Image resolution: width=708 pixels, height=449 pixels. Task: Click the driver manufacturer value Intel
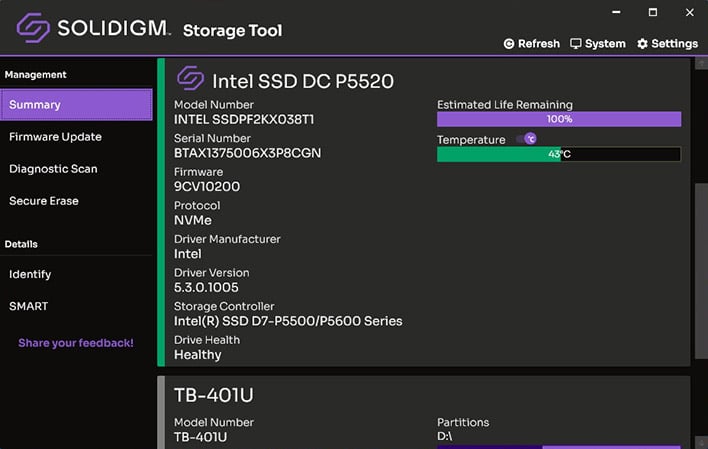[187, 254]
